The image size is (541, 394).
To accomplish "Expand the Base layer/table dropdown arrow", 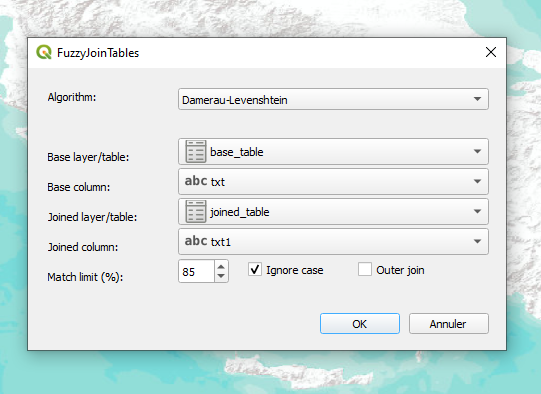I will (x=478, y=151).
